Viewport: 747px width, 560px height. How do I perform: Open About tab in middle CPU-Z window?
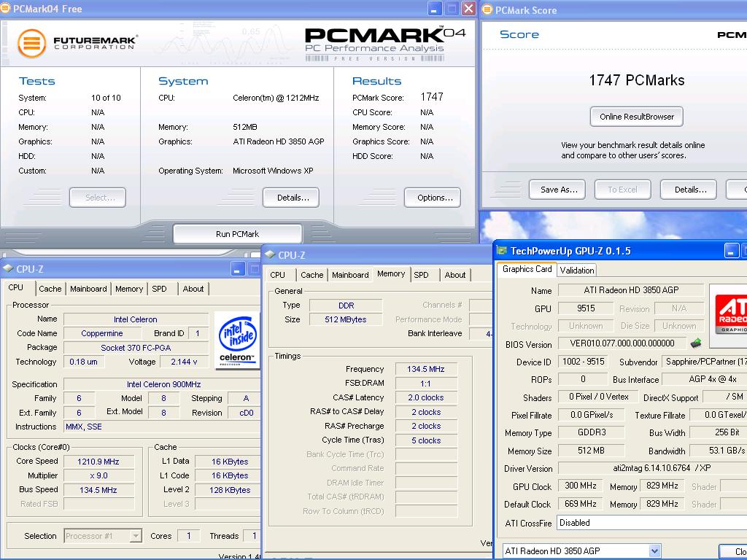[455, 275]
